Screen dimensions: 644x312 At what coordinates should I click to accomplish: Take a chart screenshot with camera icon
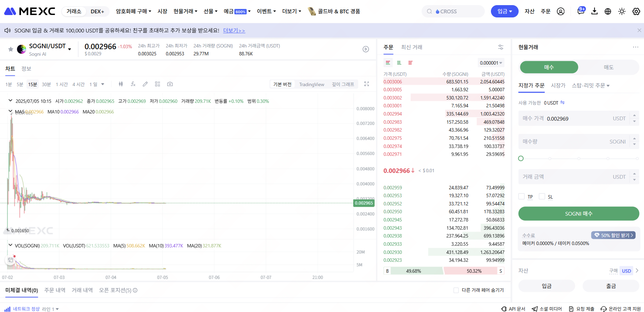point(170,84)
